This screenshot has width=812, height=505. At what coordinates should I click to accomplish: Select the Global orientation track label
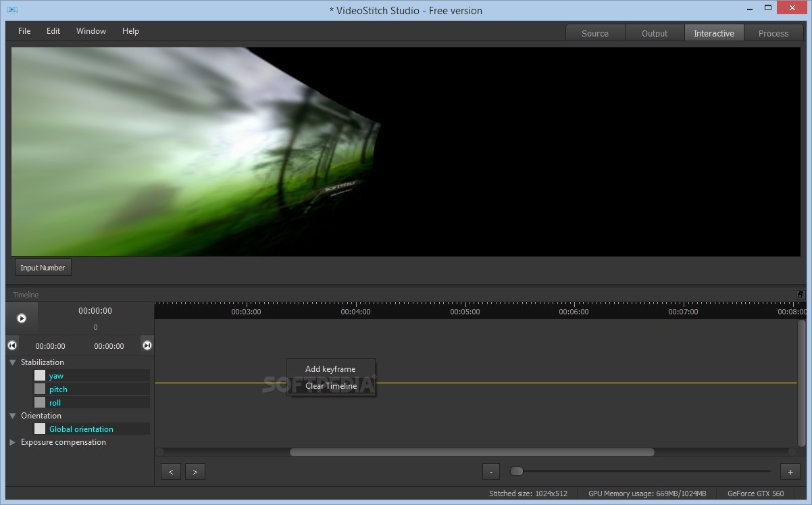[x=81, y=429]
